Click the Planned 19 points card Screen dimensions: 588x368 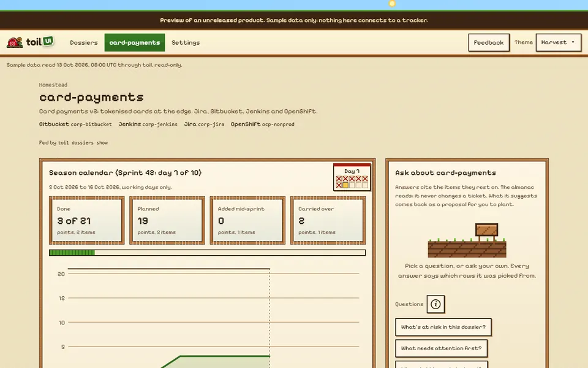[167, 220]
